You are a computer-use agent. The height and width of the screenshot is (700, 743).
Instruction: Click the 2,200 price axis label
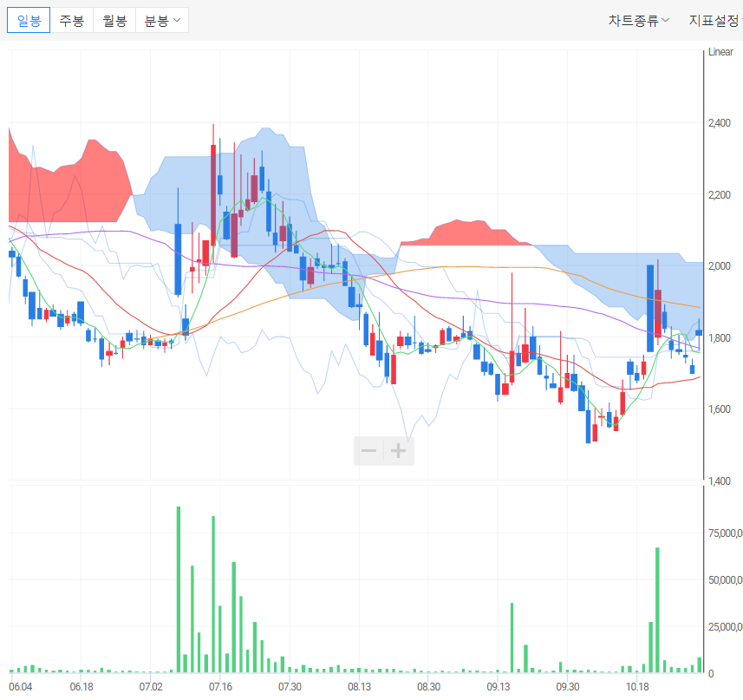pos(720,195)
